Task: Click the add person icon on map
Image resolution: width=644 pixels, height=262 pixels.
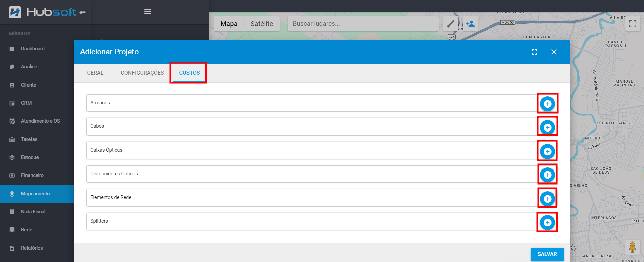Action: coord(470,24)
